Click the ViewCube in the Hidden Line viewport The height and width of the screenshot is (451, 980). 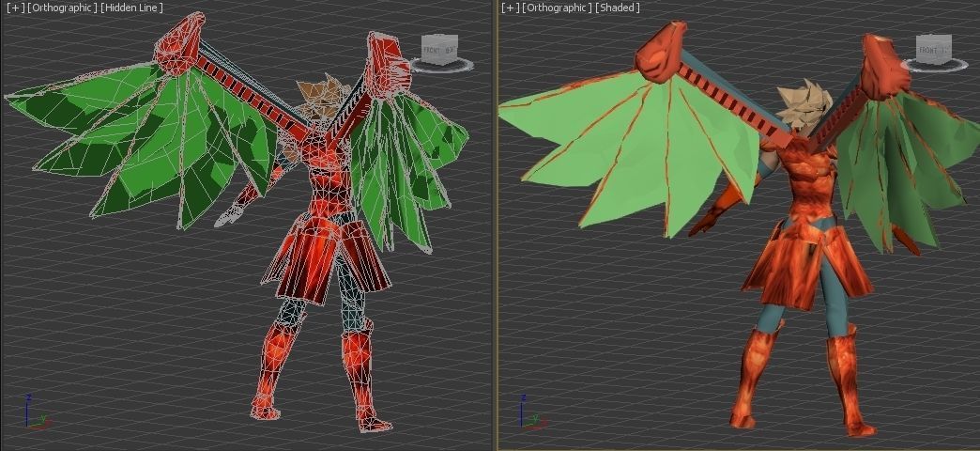pos(440,50)
